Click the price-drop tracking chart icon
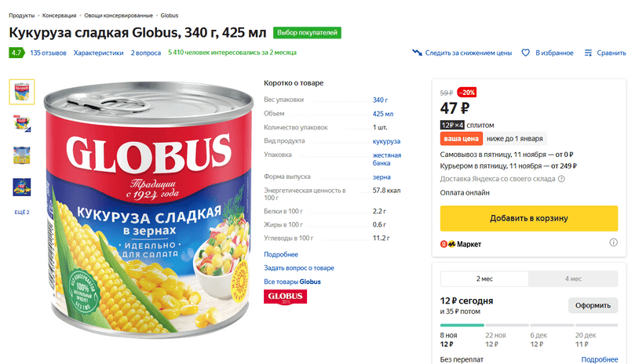628x364 pixels. pos(417,53)
